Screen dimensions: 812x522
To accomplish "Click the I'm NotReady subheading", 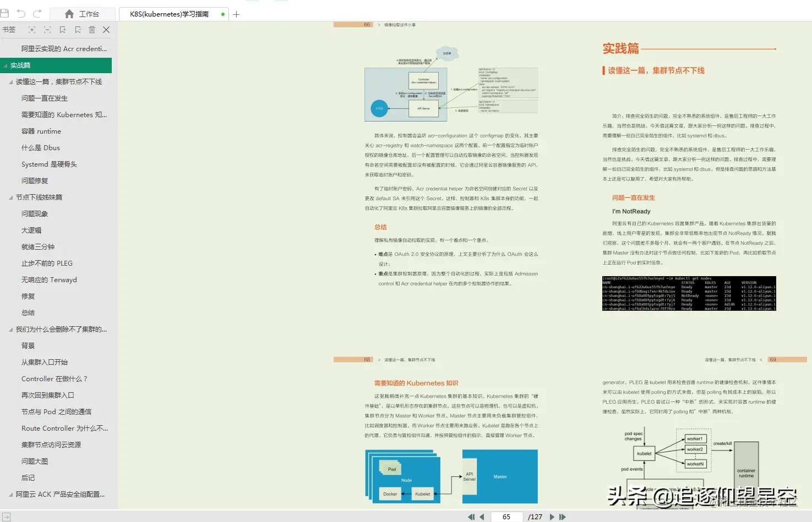I will click(x=631, y=212).
